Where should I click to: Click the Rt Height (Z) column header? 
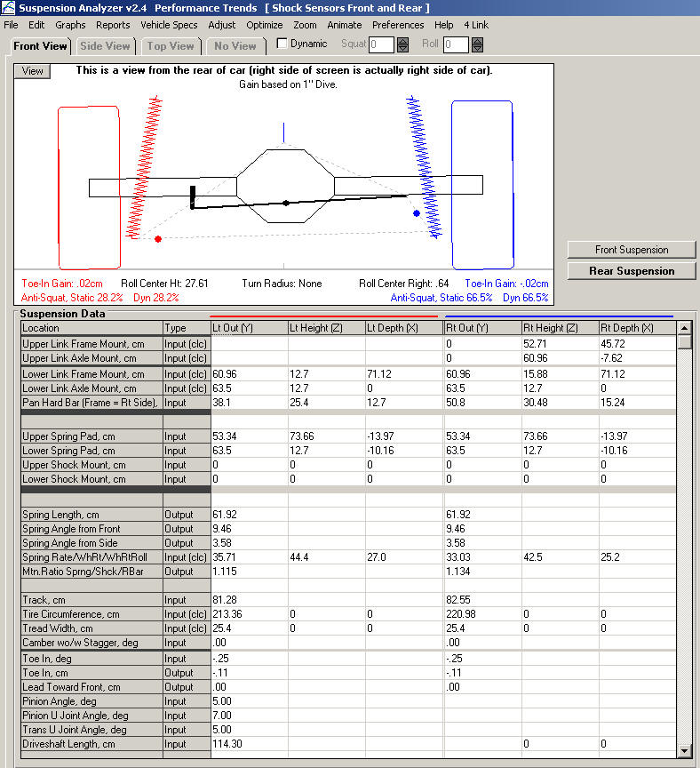(561, 328)
